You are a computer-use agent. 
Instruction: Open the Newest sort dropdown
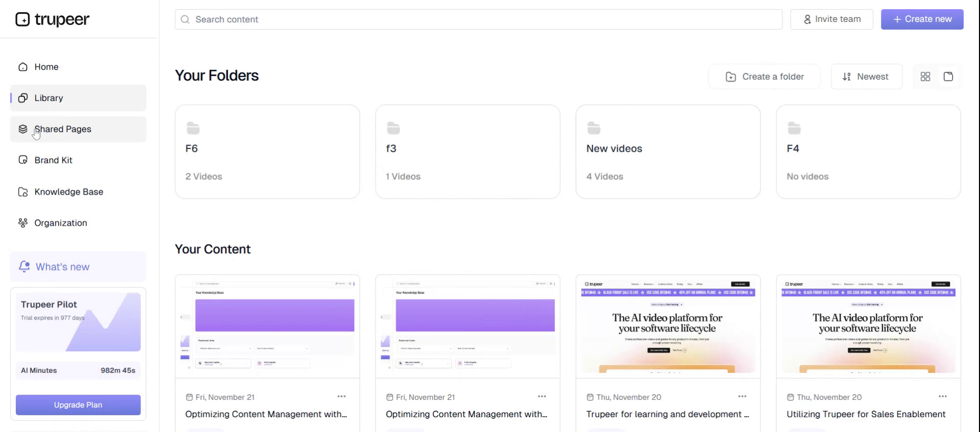click(866, 77)
